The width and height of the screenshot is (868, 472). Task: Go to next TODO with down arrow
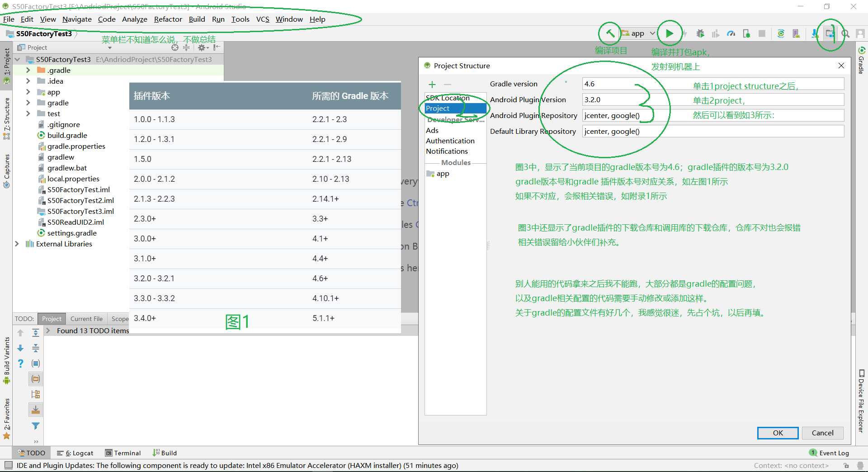20,348
